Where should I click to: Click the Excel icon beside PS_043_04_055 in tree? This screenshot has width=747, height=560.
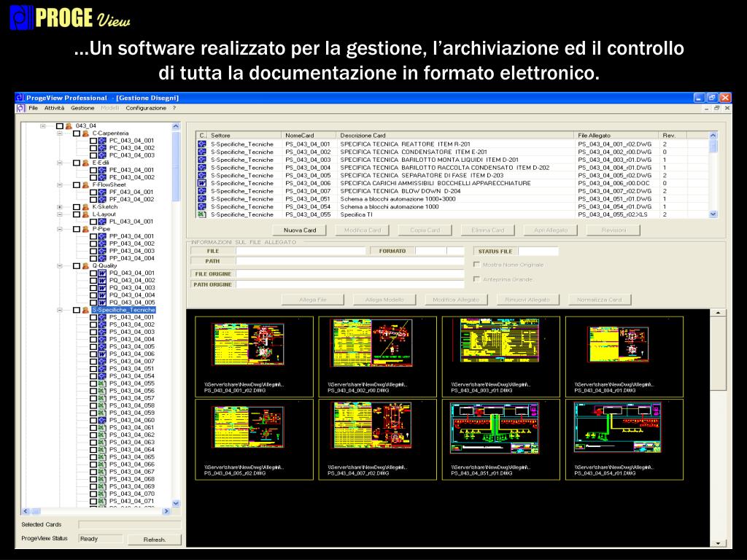tap(102, 384)
